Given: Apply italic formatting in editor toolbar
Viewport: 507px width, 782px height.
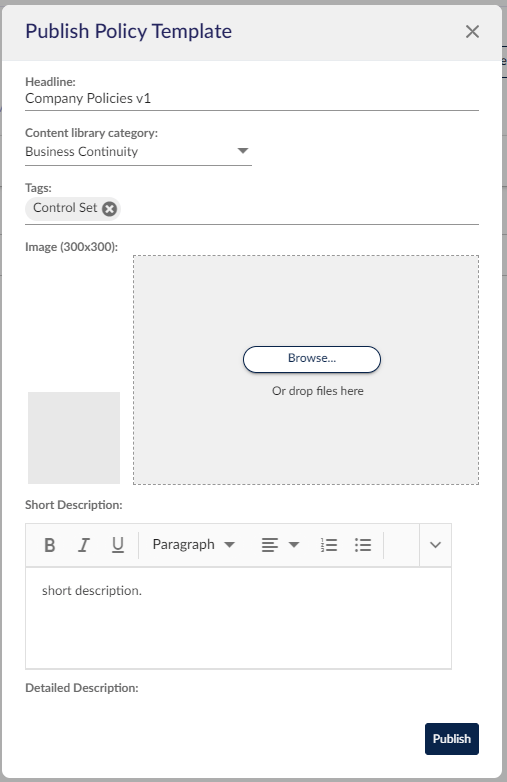Looking at the screenshot, I should click(x=84, y=545).
